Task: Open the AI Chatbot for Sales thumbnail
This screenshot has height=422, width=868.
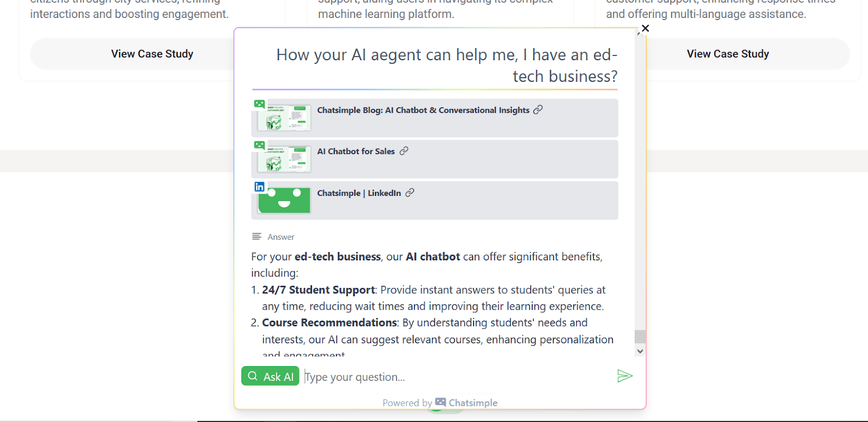Action: pos(285,159)
